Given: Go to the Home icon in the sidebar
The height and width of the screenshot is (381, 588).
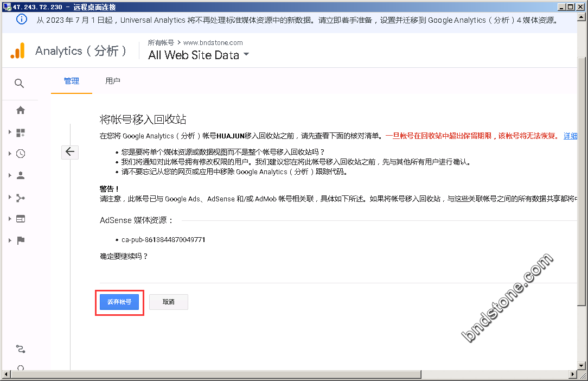Looking at the screenshot, I should [x=21, y=110].
